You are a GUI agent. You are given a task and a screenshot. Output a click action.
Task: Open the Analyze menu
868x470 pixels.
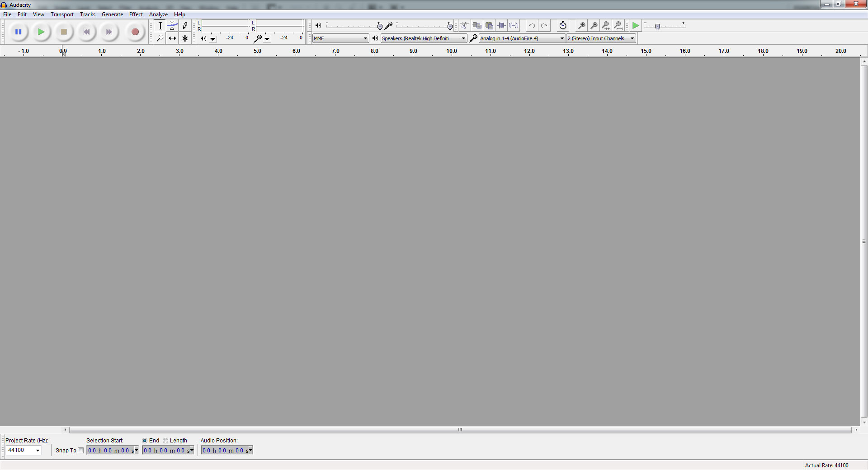[158, 14]
